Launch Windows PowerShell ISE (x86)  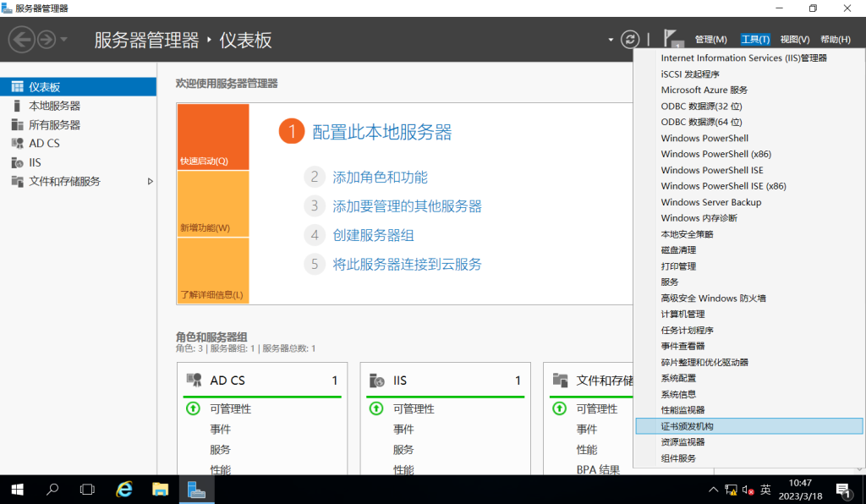749,186
